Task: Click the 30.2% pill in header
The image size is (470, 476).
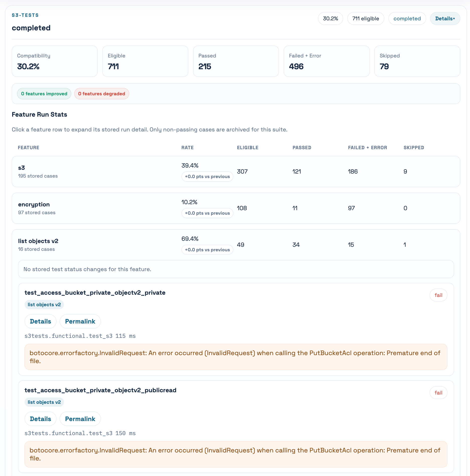Action: coord(330,19)
